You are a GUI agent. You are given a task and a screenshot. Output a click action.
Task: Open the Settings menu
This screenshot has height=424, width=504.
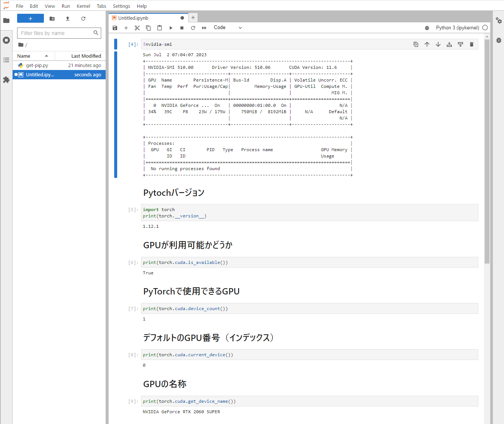pyautogui.click(x=121, y=6)
